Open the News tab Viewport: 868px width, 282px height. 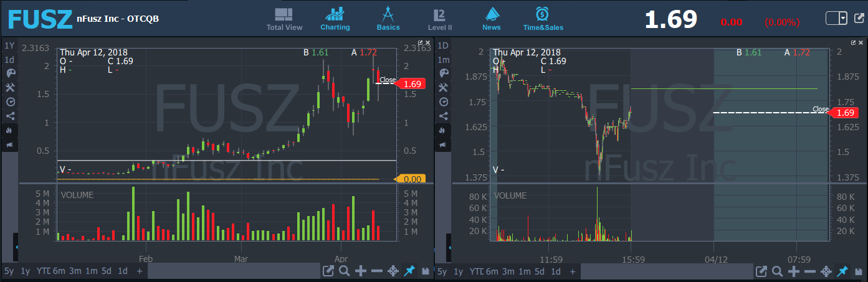[492, 19]
